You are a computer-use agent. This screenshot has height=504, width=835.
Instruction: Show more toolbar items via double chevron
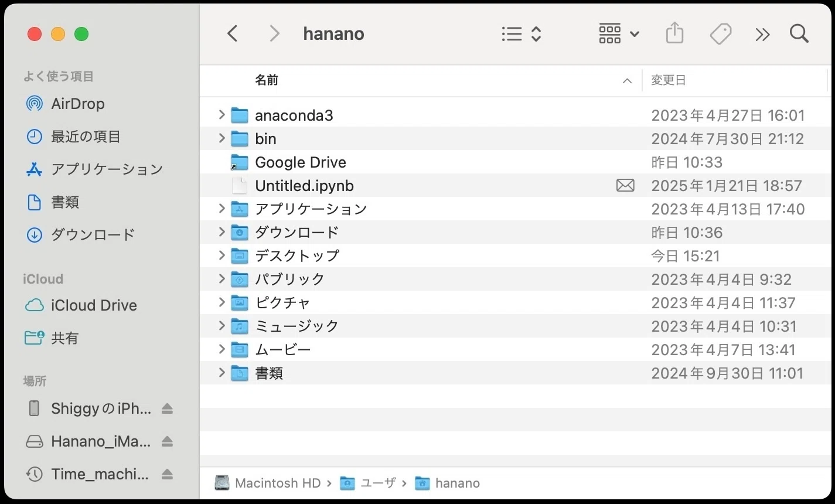pos(762,35)
